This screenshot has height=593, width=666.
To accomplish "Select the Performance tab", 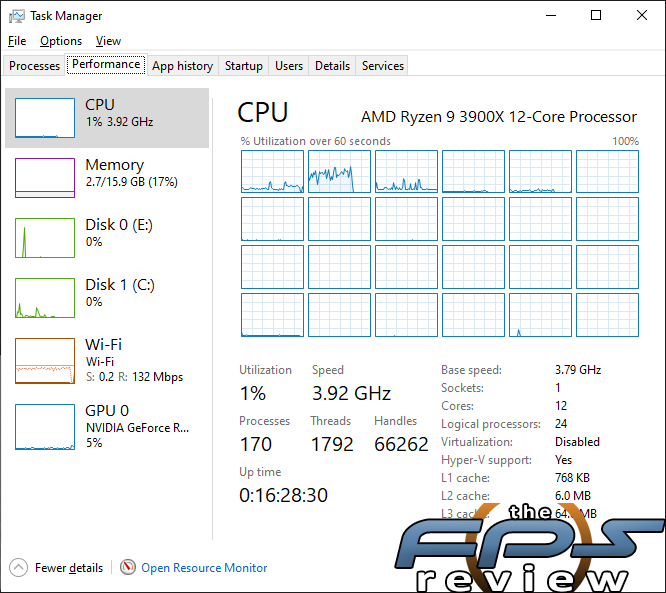I will click(x=106, y=64).
